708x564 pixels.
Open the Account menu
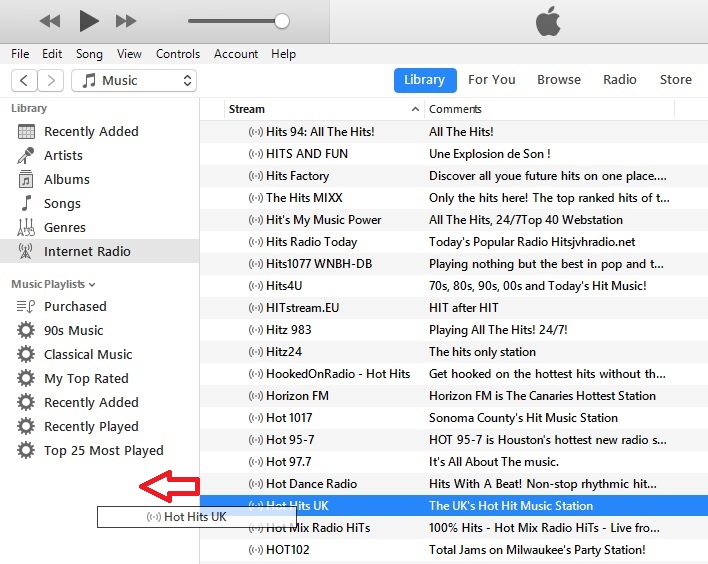tap(236, 54)
